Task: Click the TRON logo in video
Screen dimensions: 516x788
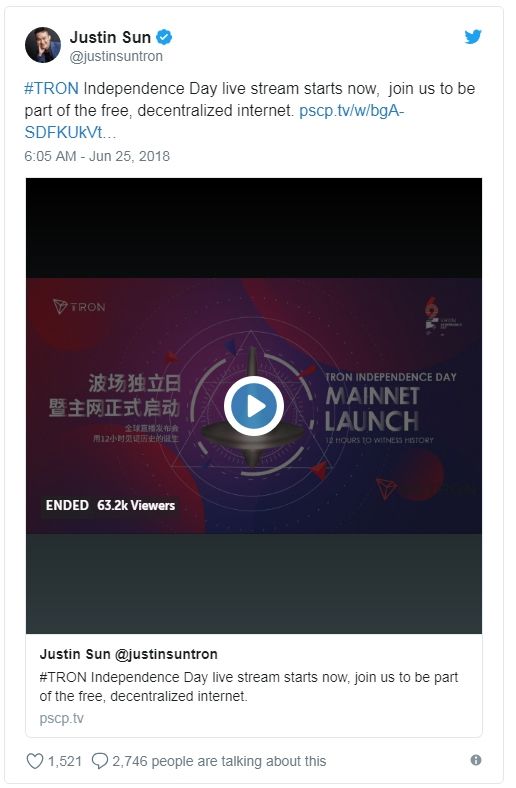Action: coord(79,307)
